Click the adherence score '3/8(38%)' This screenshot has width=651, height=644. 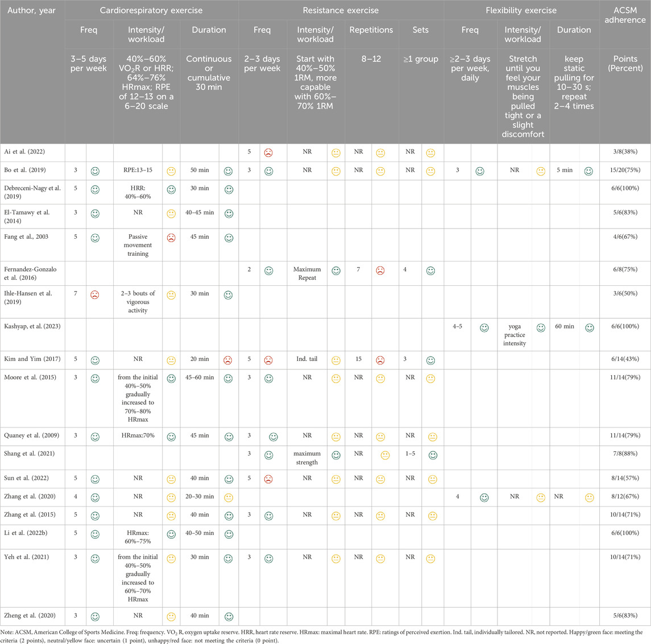625,151
